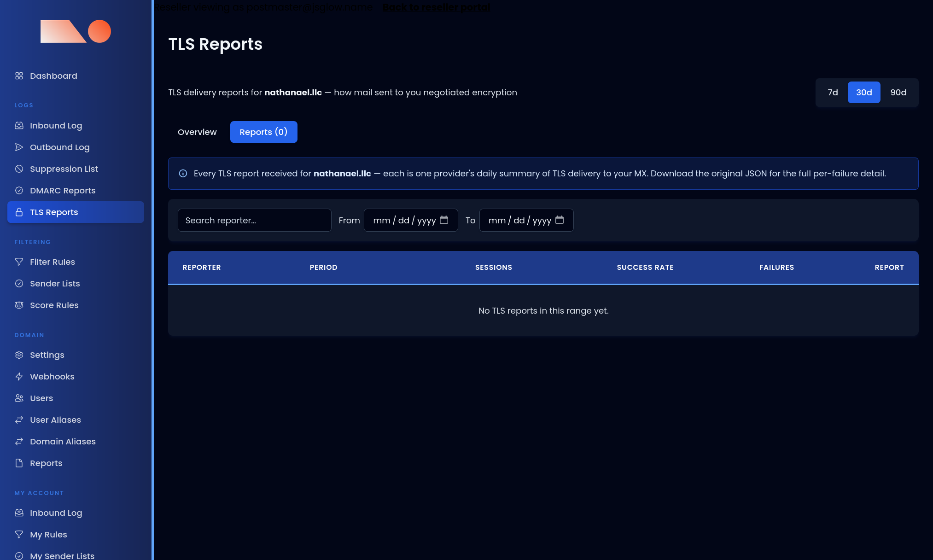The width and height of the screenshot is (933, 560).
Task: Click the Users people icon
Action: [x=19, y=398]
